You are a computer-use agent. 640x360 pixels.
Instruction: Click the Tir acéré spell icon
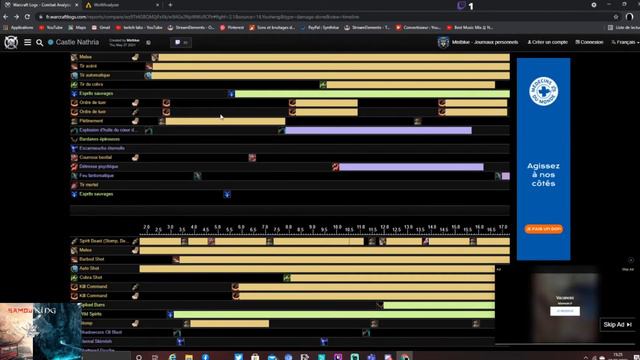tap(74, 66)
